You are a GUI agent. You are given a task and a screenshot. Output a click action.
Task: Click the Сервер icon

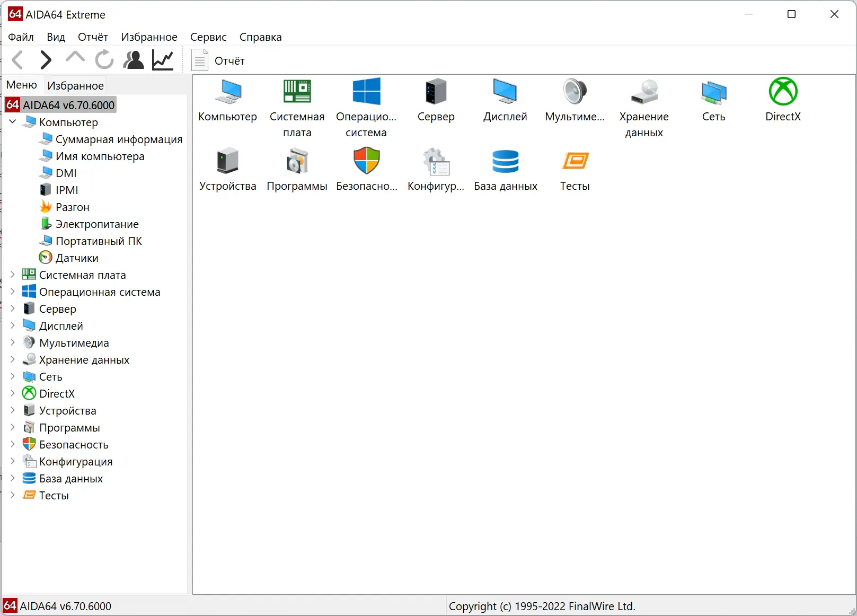[x=436, y=98]
